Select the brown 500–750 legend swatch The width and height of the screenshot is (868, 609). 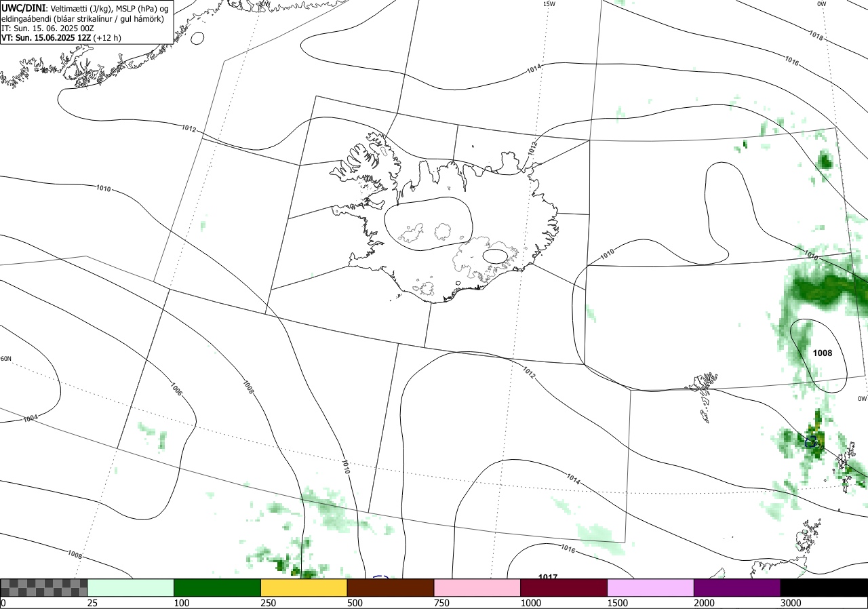[391, 587]
